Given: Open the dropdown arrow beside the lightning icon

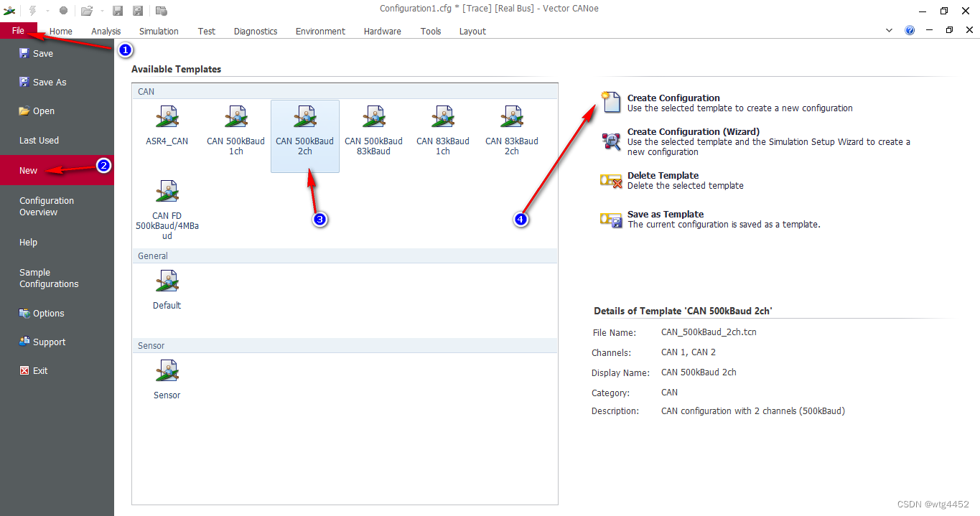Looking at the screenshot, I should [48, 10].
